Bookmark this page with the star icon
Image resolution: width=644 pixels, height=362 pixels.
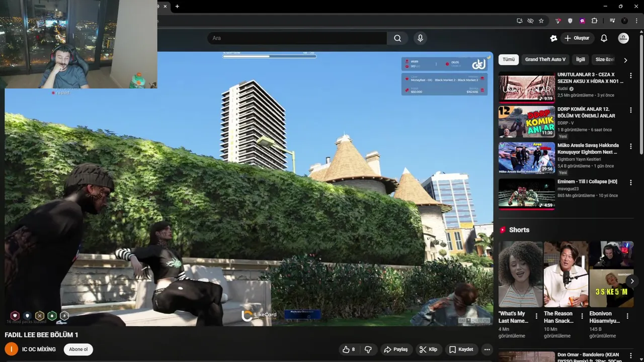click(x=541, y=21)
